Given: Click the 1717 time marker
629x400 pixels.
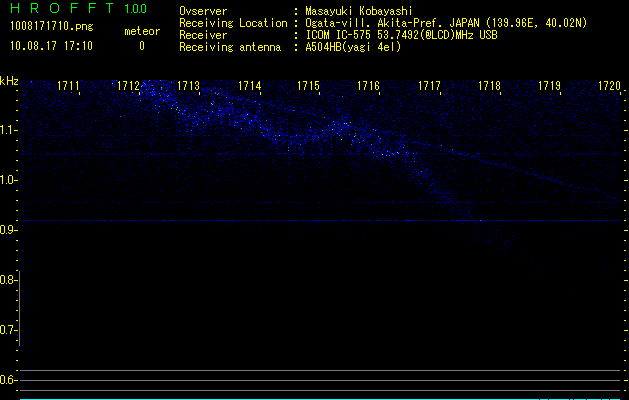Looking at the screenshot, I should pyautogui.click(x=429, y=86).
